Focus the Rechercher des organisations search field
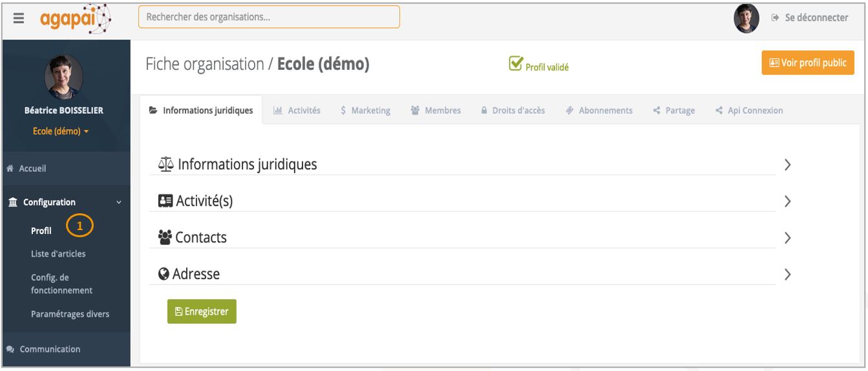868x371 pixels. (269, 17)
